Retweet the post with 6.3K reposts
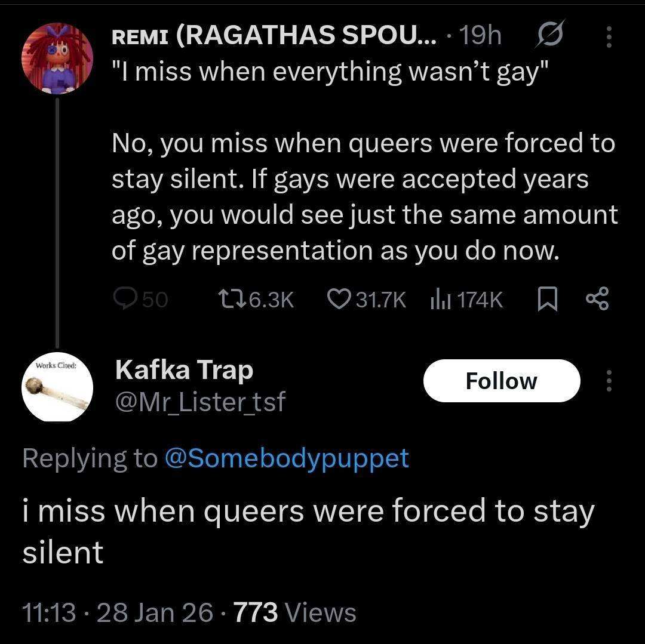 click(x=230, y=299)
